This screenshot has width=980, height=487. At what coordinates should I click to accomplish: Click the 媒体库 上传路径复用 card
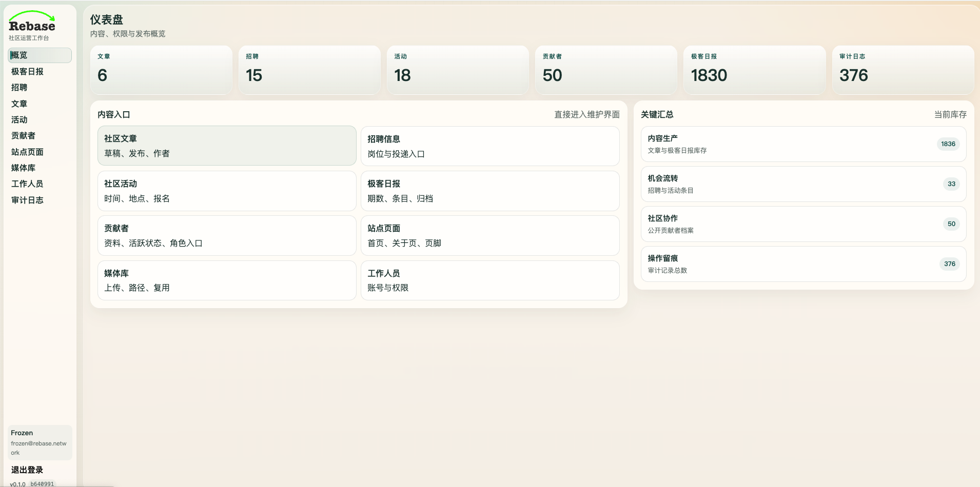click(227, 280)
